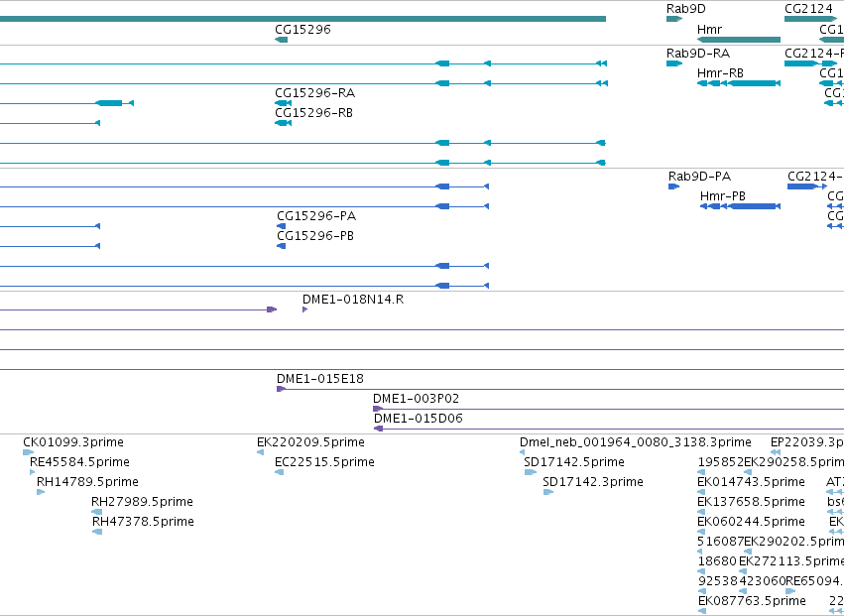Click the DME1-018N14.R feature label
This screenshot has width=844, height=616.
point(353,300)
